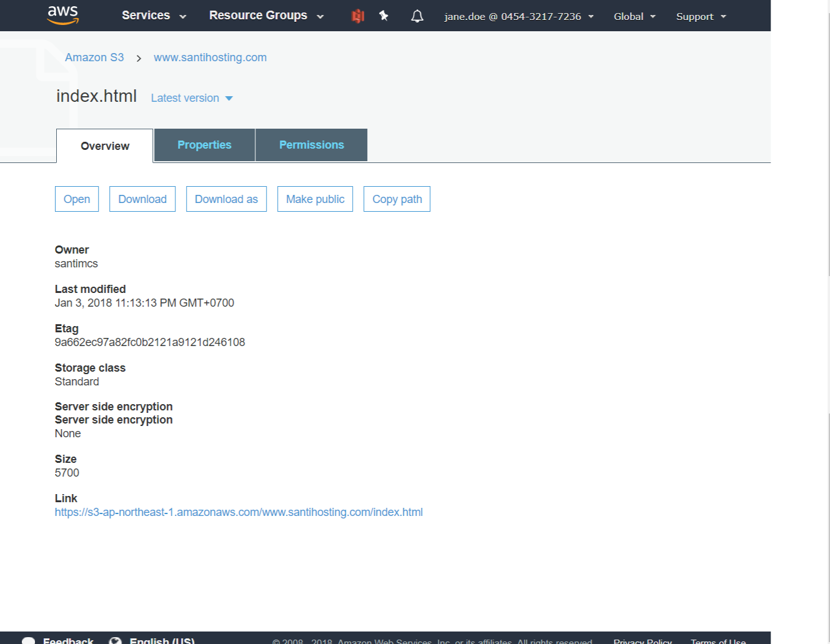Click the Storage class value Standard

click(77, 382)
